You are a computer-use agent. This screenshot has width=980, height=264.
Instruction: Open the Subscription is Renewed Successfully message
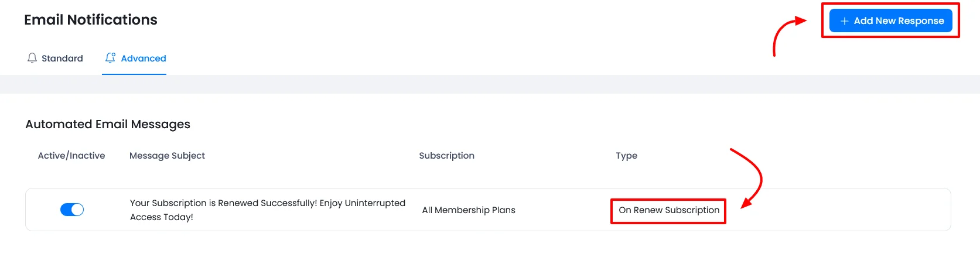267,210
